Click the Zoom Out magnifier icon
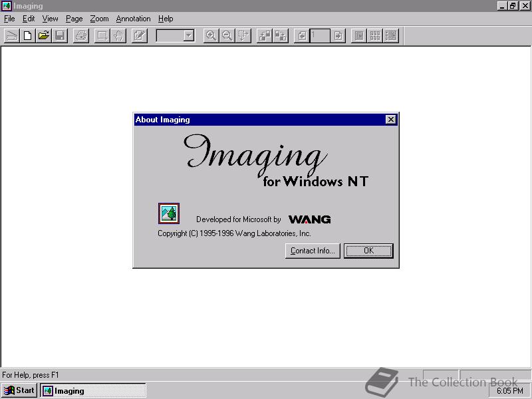 pos(227,36)
